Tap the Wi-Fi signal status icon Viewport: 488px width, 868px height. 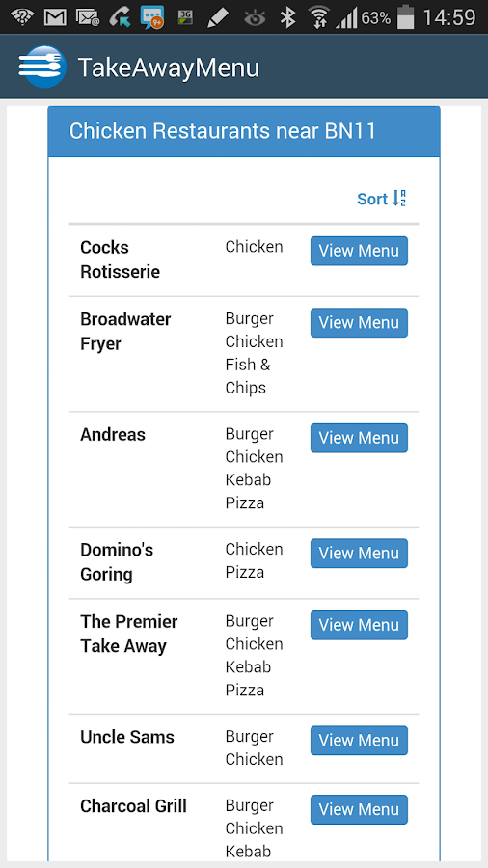click(318, 17)
